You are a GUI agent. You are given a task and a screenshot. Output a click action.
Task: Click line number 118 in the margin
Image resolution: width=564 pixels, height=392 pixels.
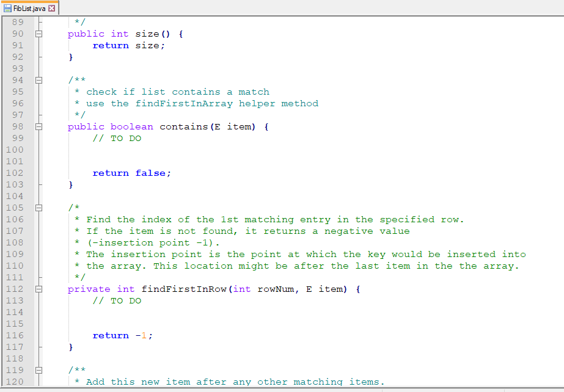pos(15,358)
